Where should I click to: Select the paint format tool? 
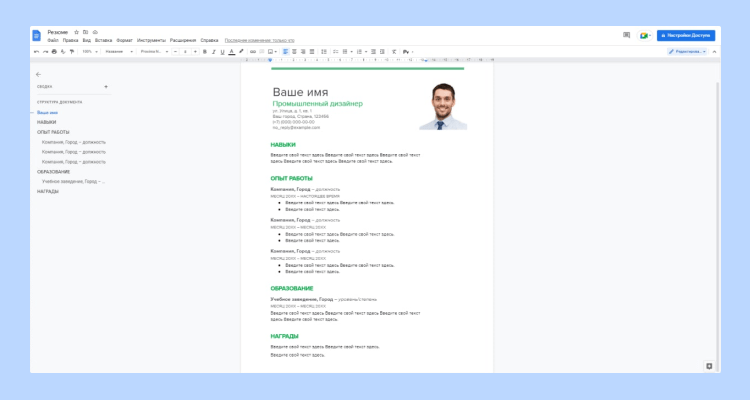[x=72, y=52]
